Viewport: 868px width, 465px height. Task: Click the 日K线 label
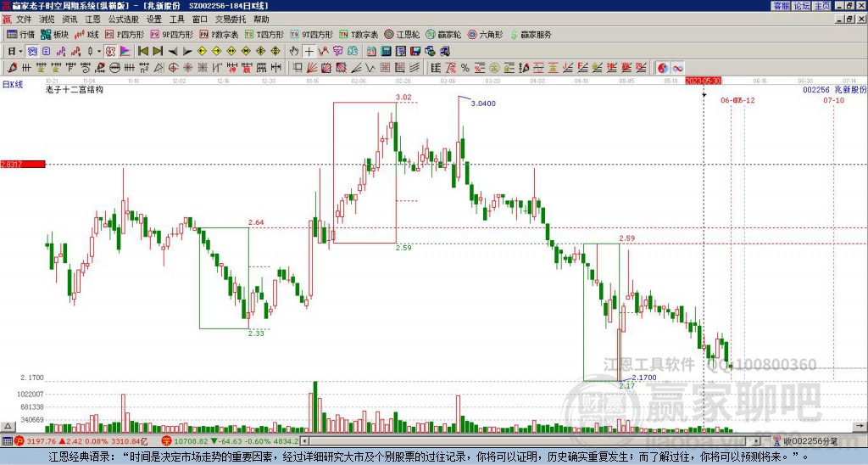point(13,84)
